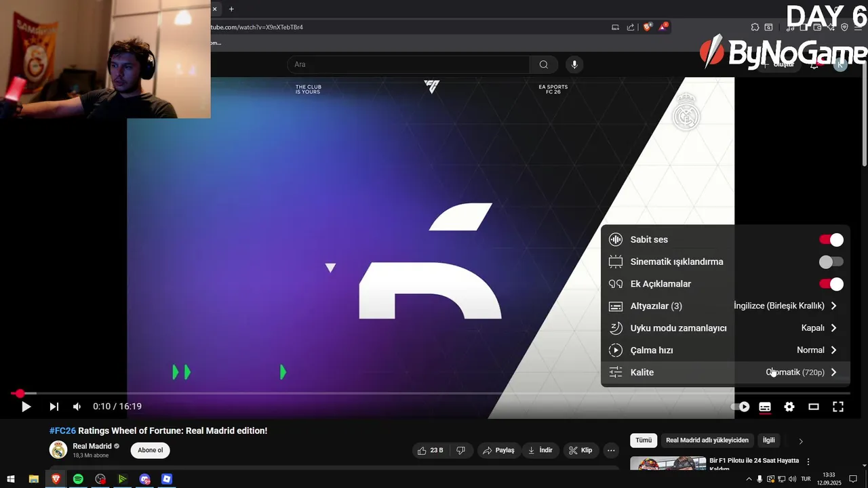The image size is (868, 488).
Task: Expand the Normal playback speed chevron
Action: click(x=833, y=350)
